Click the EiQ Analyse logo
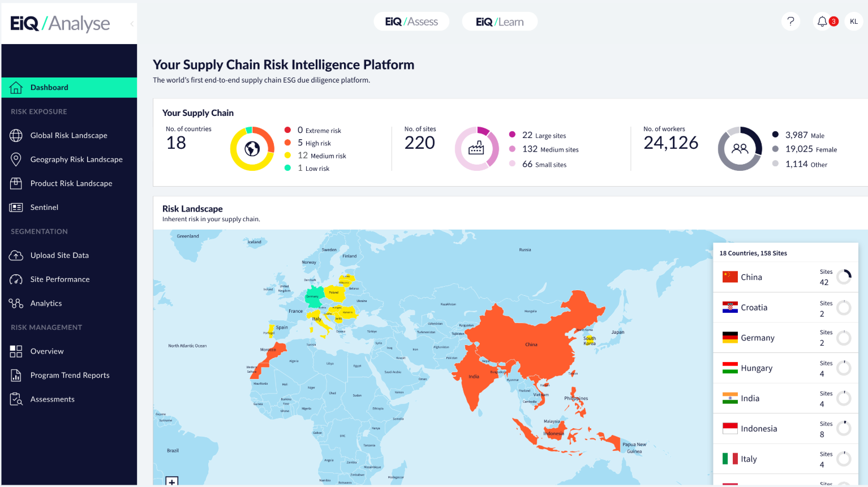Image resolution: width=868 pixels, height=487 pixels. click(60, 23)
